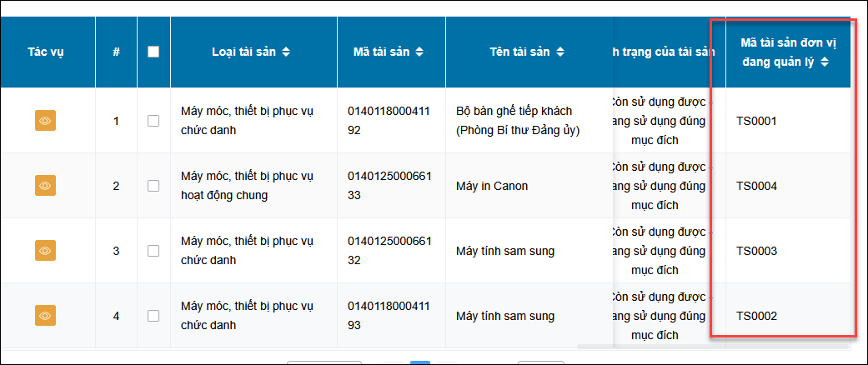Toggle the select-all checkbox in header
This screenshot has width=868, height=365.
pyautogui.click(x=153, y=52)
